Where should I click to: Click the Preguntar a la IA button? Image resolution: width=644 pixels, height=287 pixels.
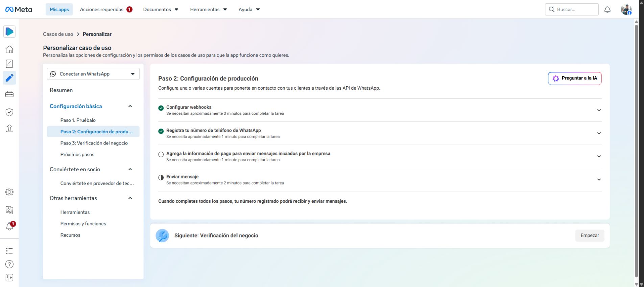tap(575, 79)
